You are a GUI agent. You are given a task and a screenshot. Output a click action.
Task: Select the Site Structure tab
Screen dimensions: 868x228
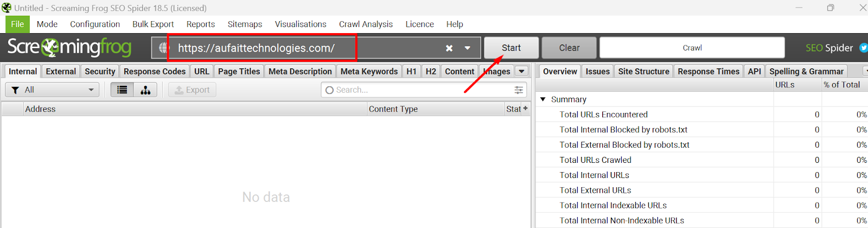pyautogui.click(x=643, y=71)
